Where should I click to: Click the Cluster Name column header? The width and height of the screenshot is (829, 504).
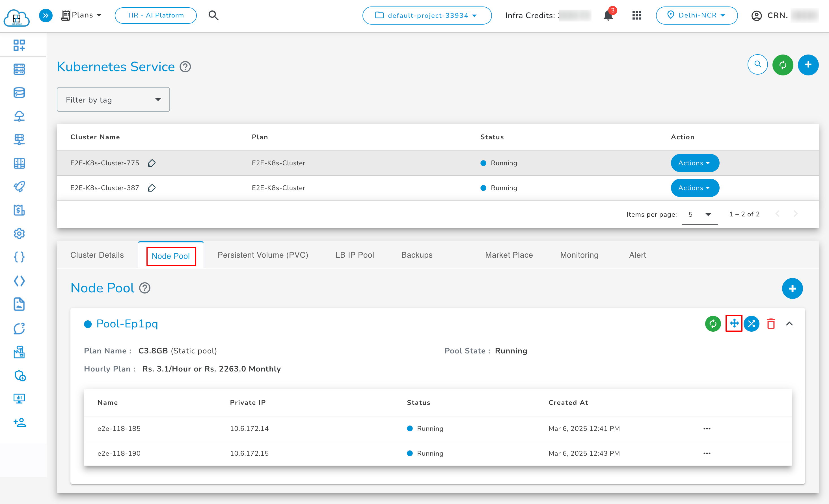(x=95, y=137)
